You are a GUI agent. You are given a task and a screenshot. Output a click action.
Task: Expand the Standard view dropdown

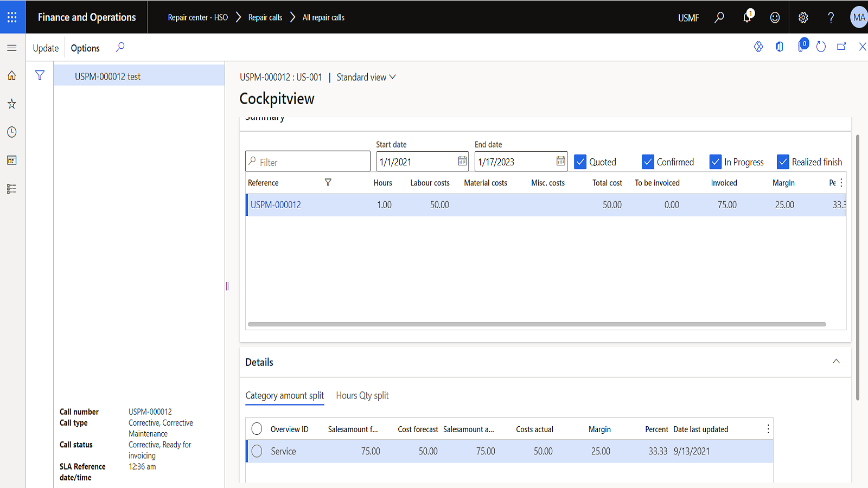point(366,77)
